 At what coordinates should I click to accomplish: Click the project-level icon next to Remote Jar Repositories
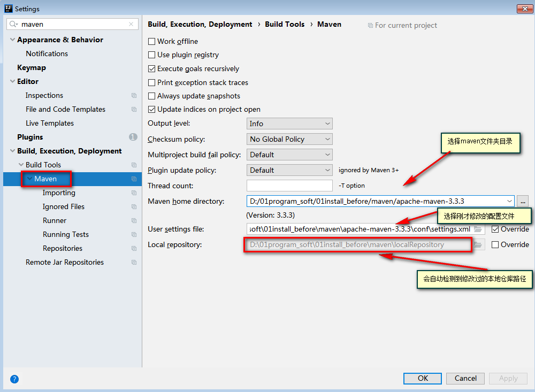tap(134, 263)
